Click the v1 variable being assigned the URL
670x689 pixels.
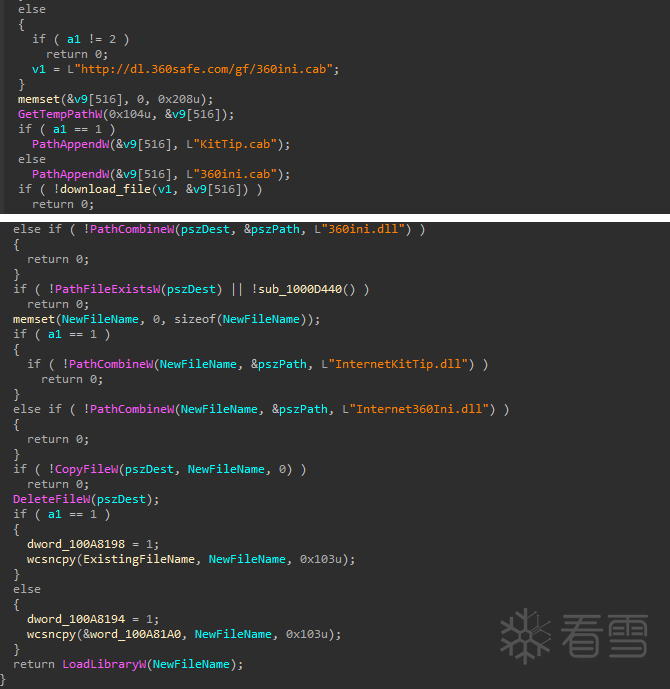click(39, 69)
